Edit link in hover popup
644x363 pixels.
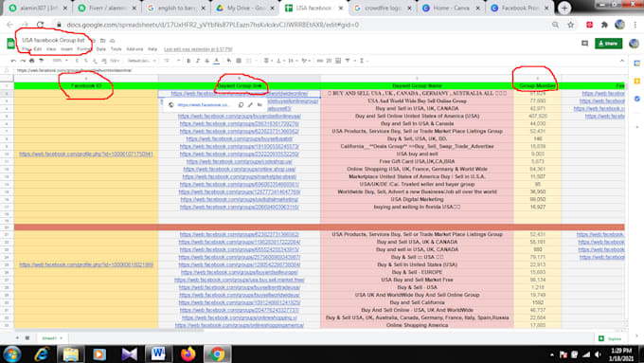(x=250, y=105)
